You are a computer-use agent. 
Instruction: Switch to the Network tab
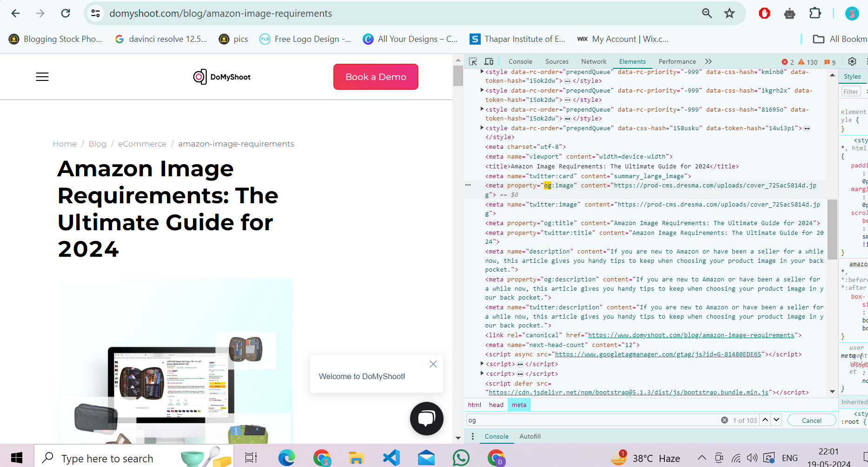593,61
